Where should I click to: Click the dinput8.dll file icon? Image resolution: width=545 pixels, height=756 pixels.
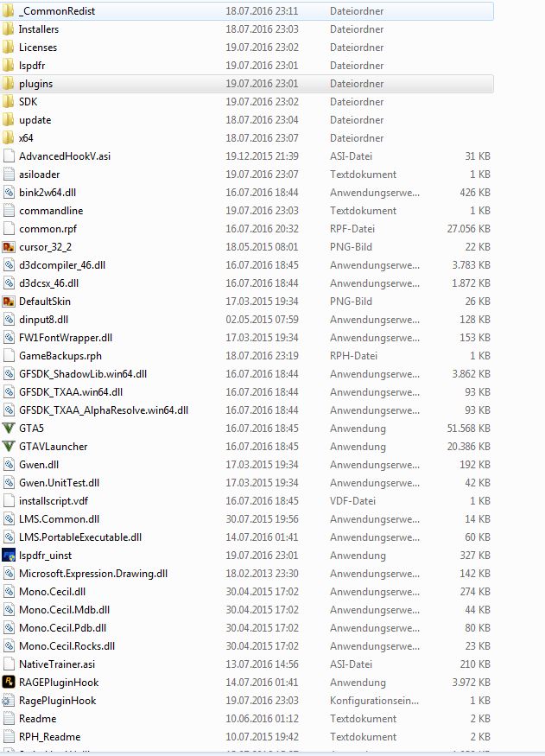(x=9, y=320)
